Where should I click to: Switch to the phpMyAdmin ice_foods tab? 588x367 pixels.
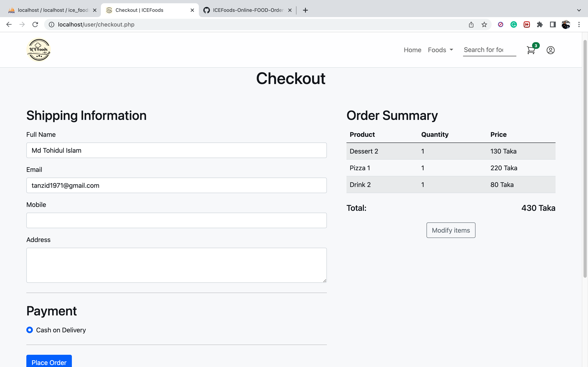click(52, 10)
